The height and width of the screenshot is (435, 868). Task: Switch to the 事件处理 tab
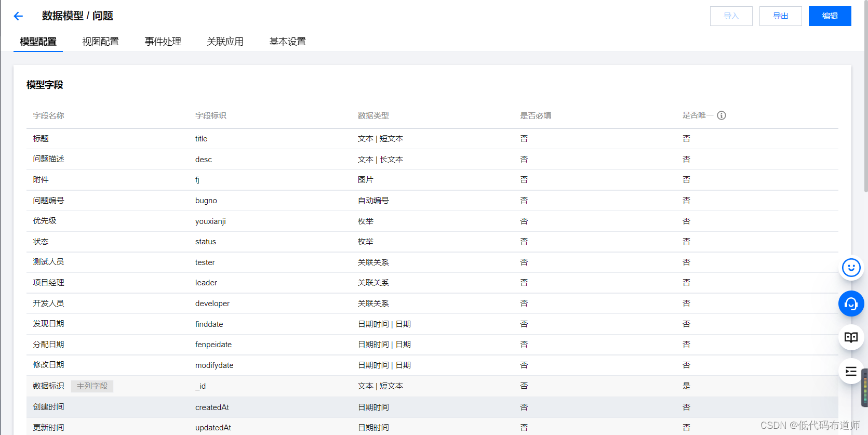[x=163, y=42]
